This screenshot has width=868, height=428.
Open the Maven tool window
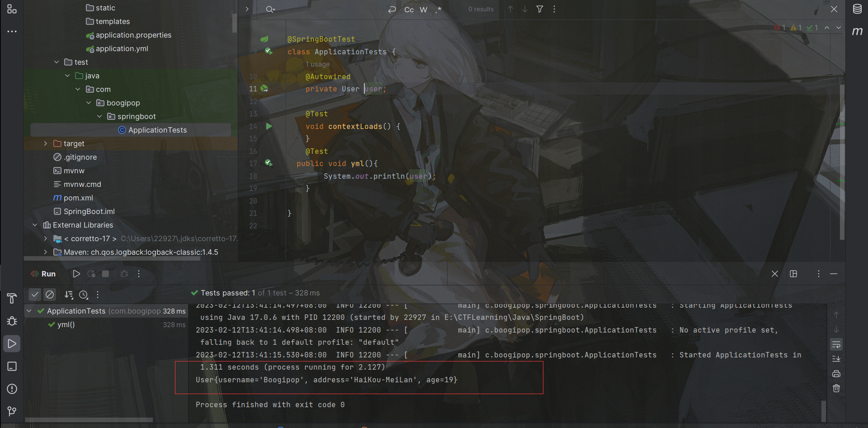point(857,31)
